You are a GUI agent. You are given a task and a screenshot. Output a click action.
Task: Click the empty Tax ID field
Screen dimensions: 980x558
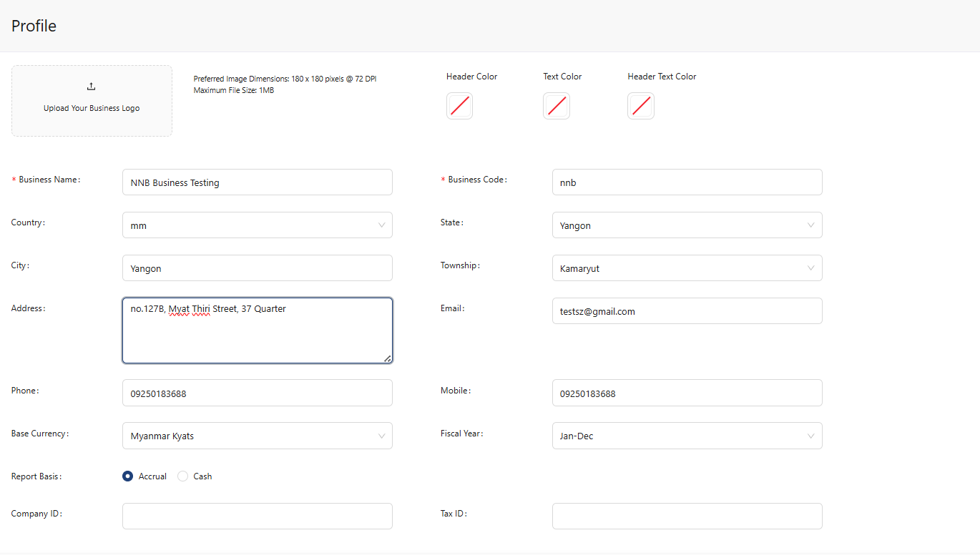point(686,516)
